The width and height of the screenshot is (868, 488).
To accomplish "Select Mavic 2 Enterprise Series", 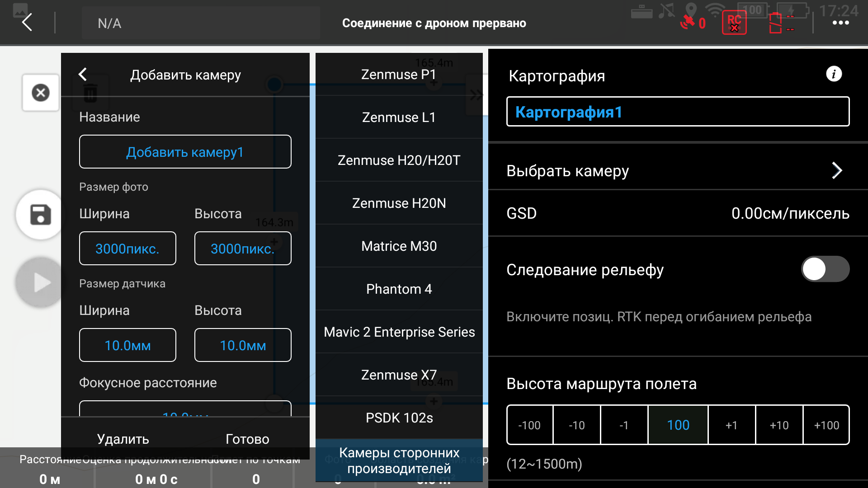I will coord(399,332).
